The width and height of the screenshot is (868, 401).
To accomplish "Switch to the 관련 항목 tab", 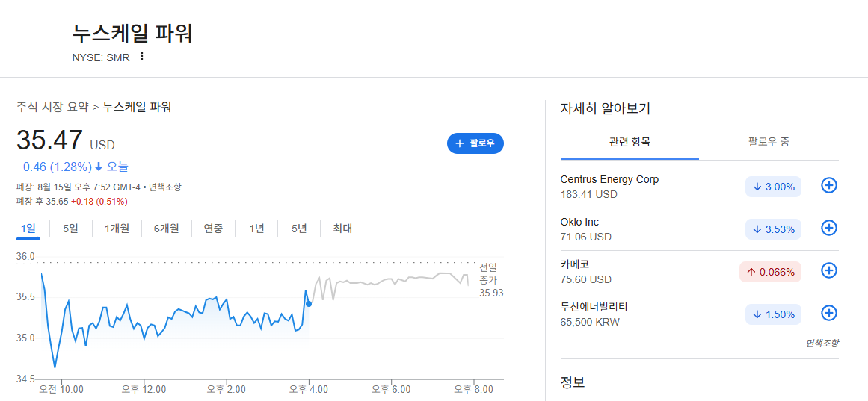I will click(630, 142).
